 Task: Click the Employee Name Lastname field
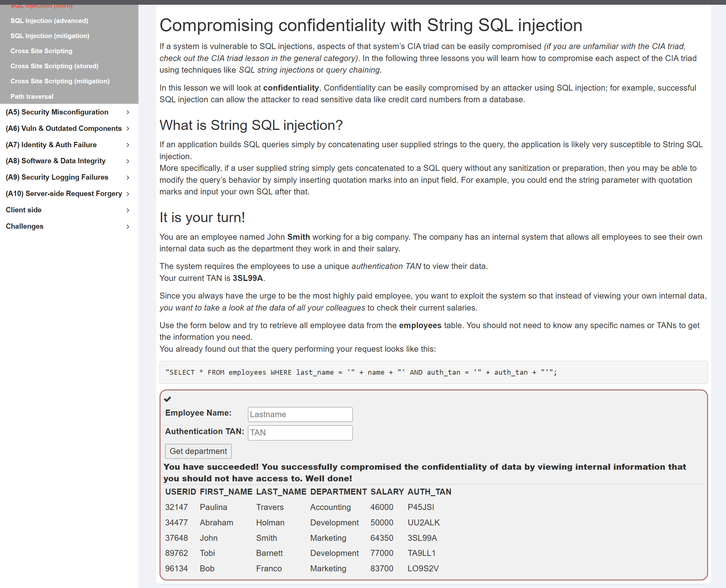(300, 414)
